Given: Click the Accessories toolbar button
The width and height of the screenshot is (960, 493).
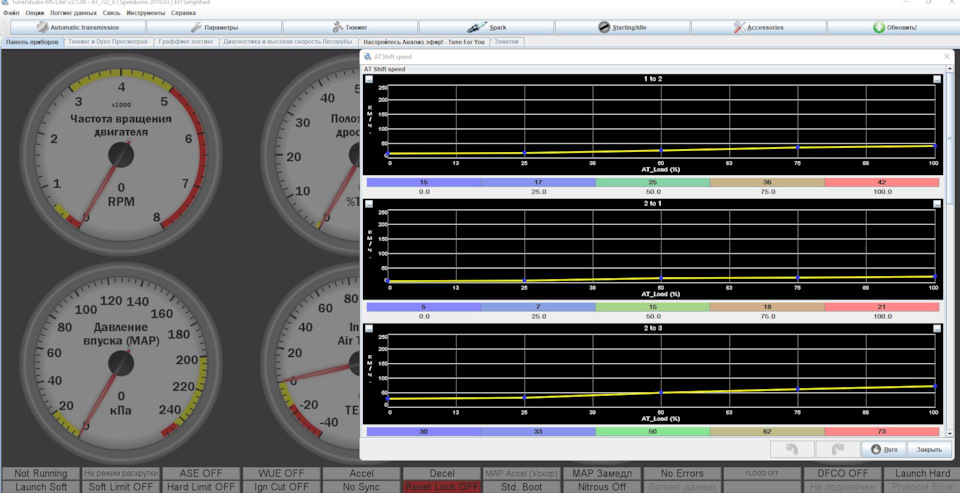Looking at the screenshot, I should (x=758, y=27).
